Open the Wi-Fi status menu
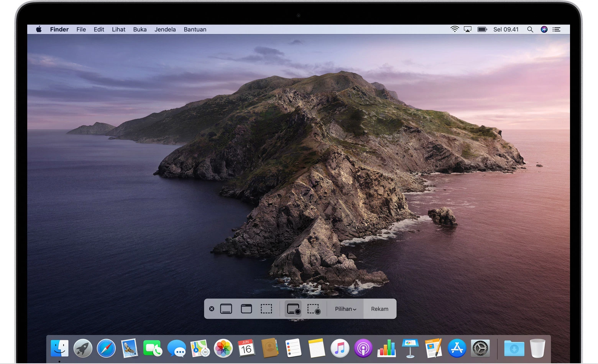This screenshot has width=598, height=364. [455, 29]
